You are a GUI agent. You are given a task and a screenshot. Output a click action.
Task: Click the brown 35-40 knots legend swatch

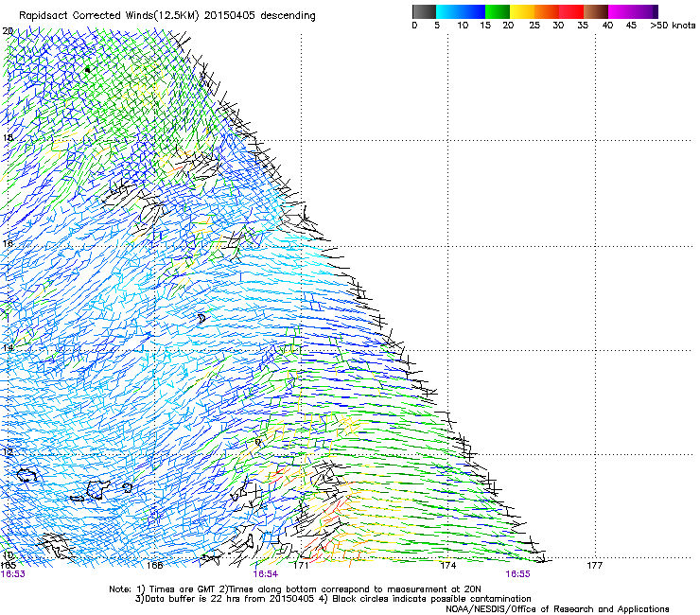(x=596, y=11)
